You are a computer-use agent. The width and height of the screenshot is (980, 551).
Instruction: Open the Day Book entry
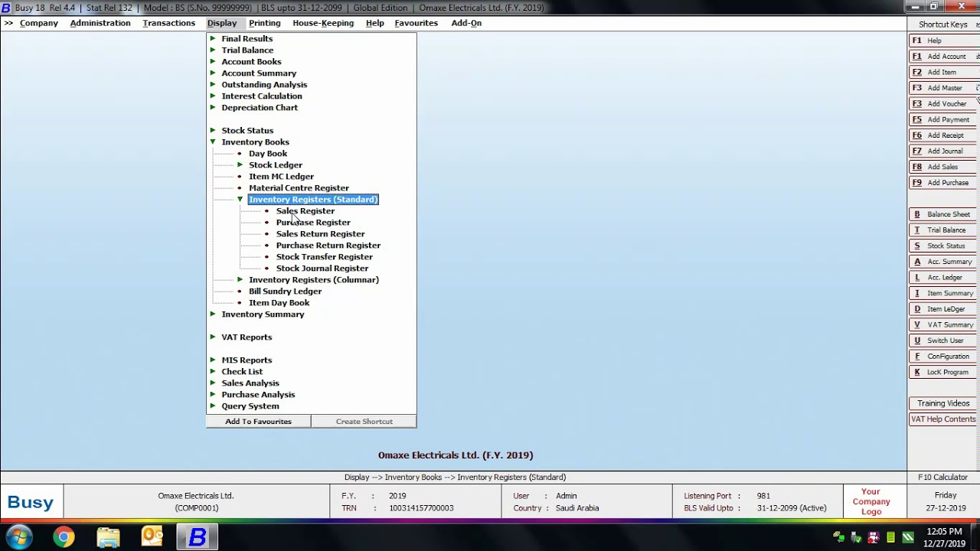(268, 154)
